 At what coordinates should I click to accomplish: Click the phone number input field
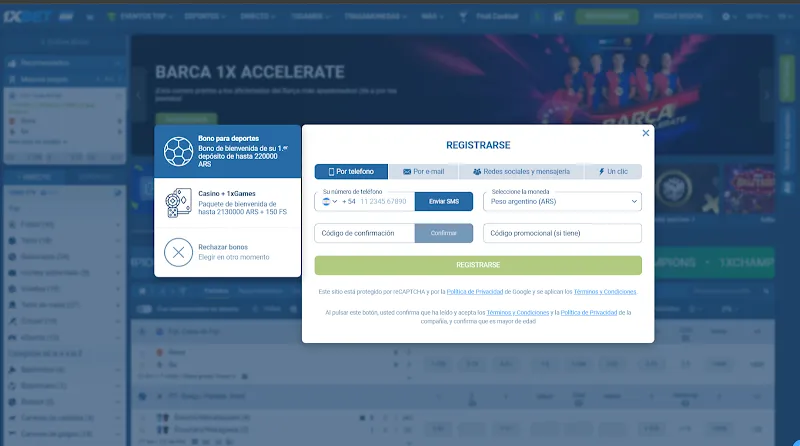[x=383, y=202]
